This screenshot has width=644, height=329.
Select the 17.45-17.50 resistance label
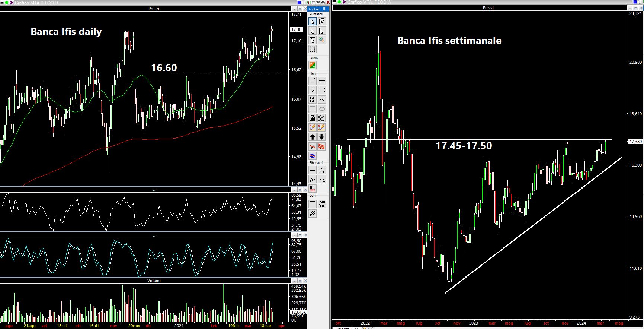coord(464,145)
